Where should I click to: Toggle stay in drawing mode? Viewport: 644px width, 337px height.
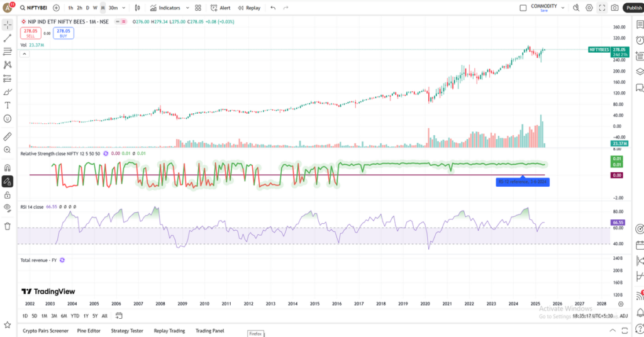(x=8, y=182)
